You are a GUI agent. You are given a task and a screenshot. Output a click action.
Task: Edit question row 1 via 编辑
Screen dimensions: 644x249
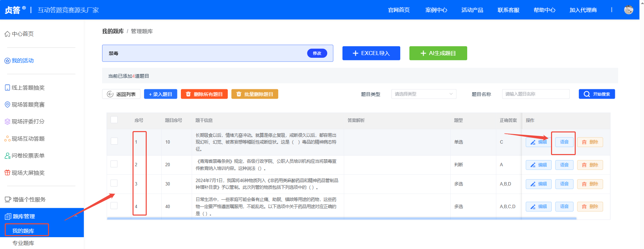point(539,142)
